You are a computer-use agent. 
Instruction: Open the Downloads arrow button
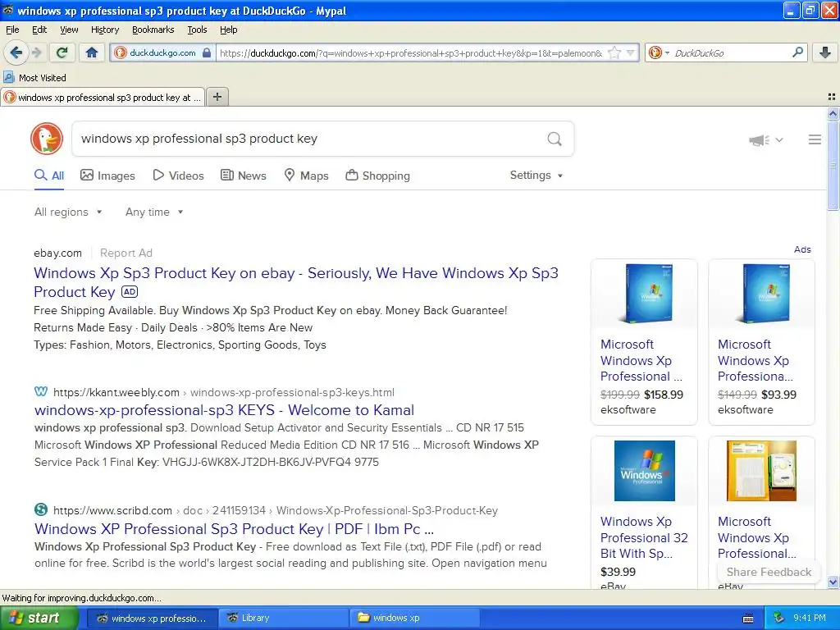click(825, 52)
